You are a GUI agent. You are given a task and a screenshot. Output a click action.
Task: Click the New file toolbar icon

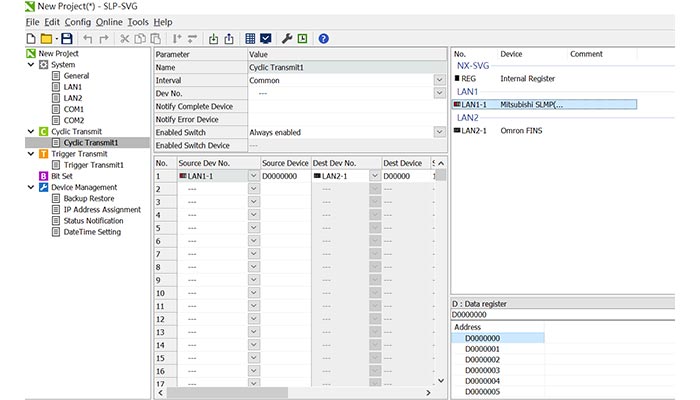point(30,39)
